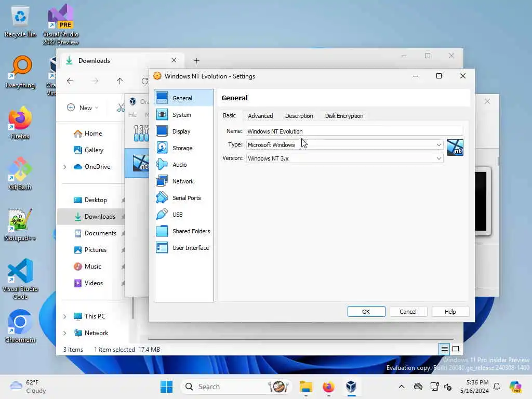Screen dimensions: 532x399
Task: Open Visual Studio Code desktop shortcut
Action: 20,279
